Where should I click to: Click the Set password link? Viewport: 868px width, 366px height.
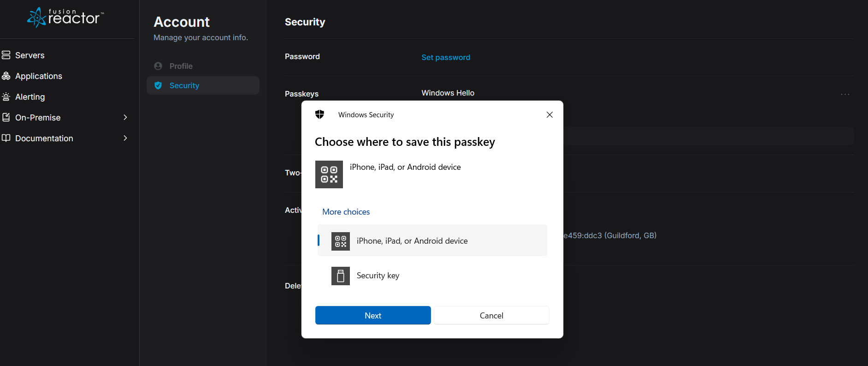(x=446, y=57)
